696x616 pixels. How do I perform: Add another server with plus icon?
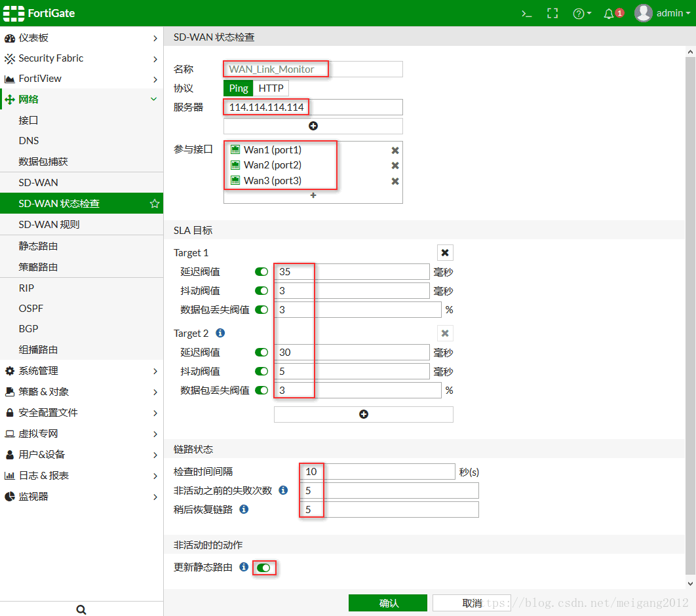[x=313, y=126]
